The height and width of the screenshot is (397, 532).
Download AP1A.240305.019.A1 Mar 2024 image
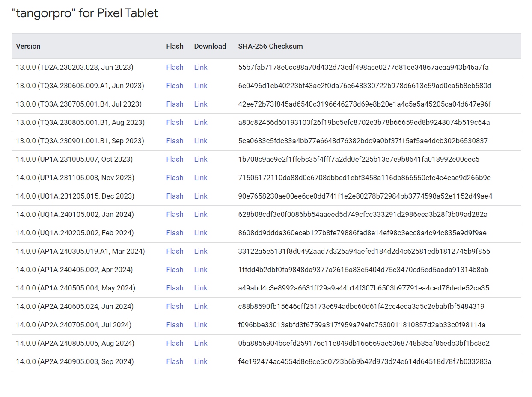(200, 251)
